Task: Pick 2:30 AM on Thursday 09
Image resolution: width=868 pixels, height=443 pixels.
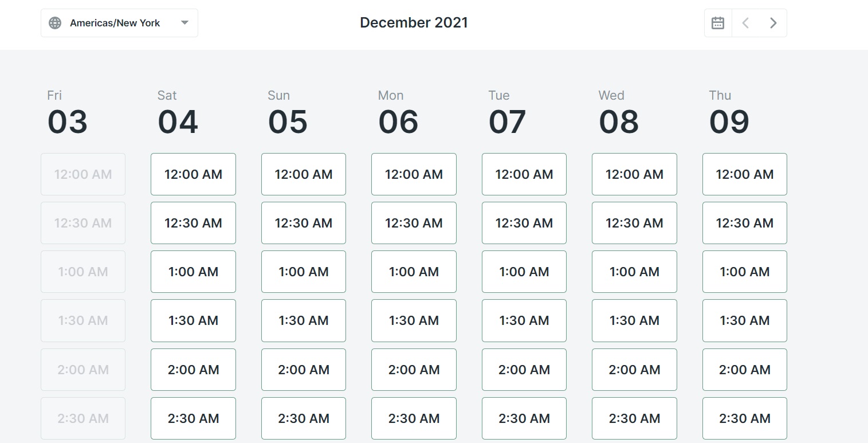Action: coord(745,418)
